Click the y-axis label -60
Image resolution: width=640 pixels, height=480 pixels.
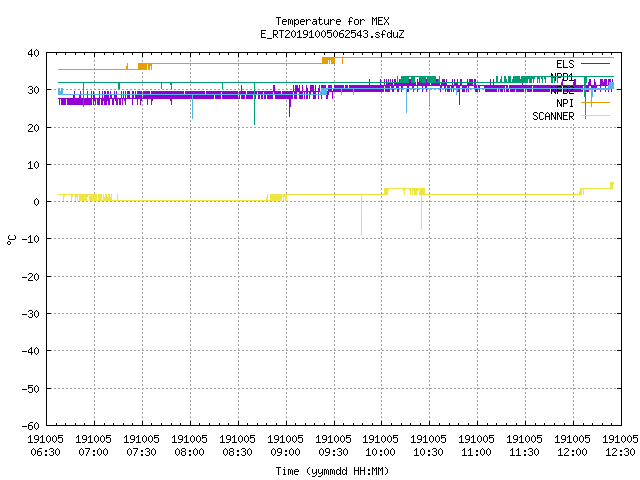[31, 426]
